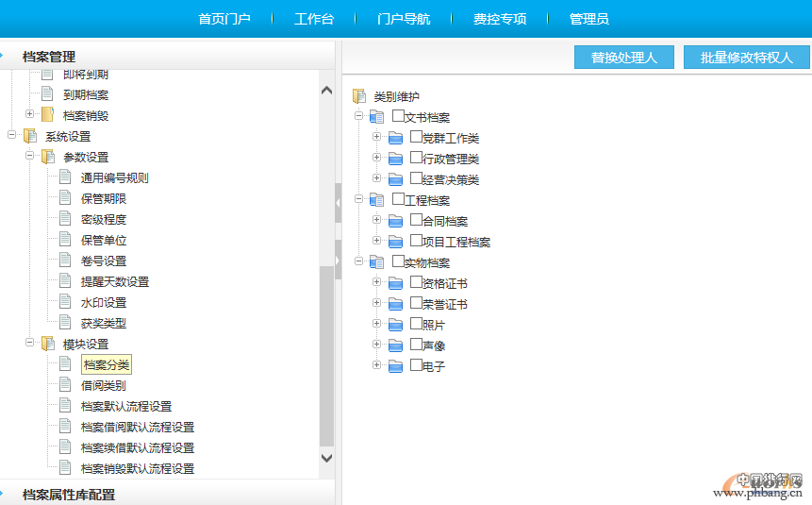
Task: Click the 获奖类型 document icon
Action: tap(65, 323)
